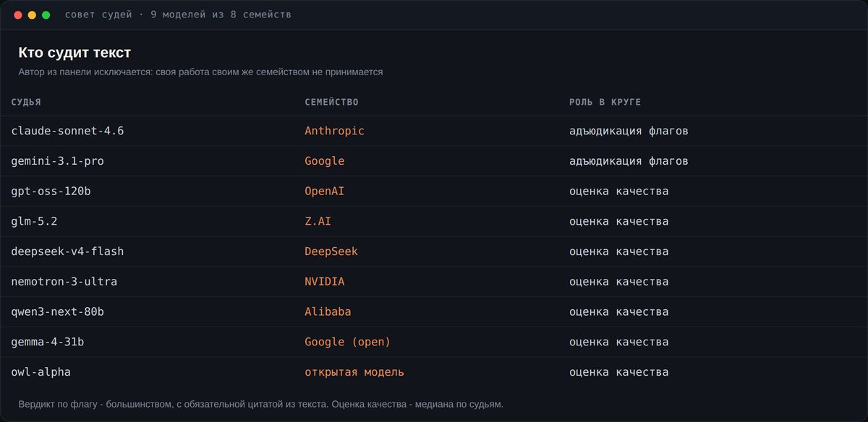Click the Z.AI family label
This screenshot has height=422, width=868.
pyautogui.click(x=318, y=221)
